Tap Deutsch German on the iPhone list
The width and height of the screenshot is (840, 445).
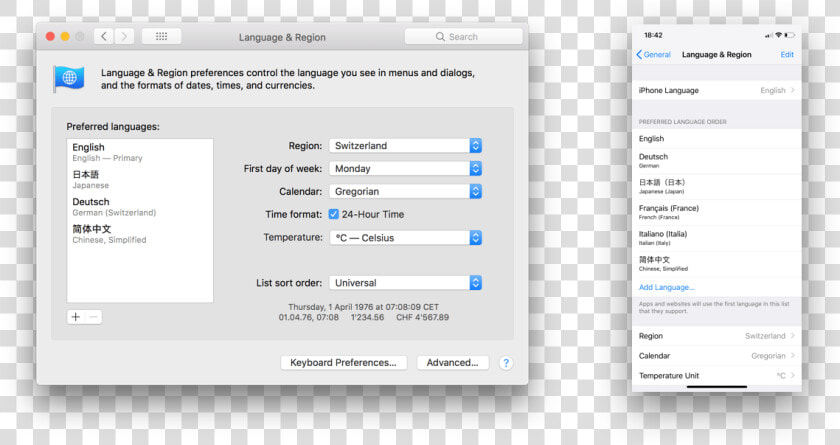point(717,161)
